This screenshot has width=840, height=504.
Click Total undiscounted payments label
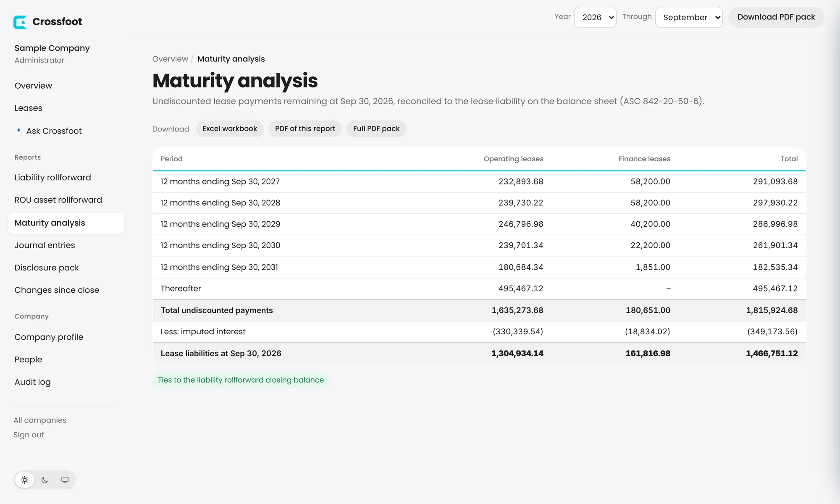click(x=217, y=310)
